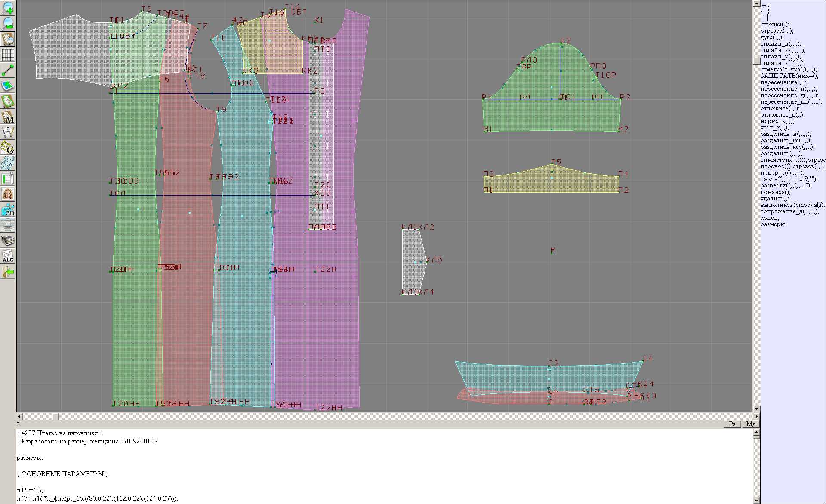Click the zoom out magnifier icon
The image size is (826, 504).
click(8, 23)
